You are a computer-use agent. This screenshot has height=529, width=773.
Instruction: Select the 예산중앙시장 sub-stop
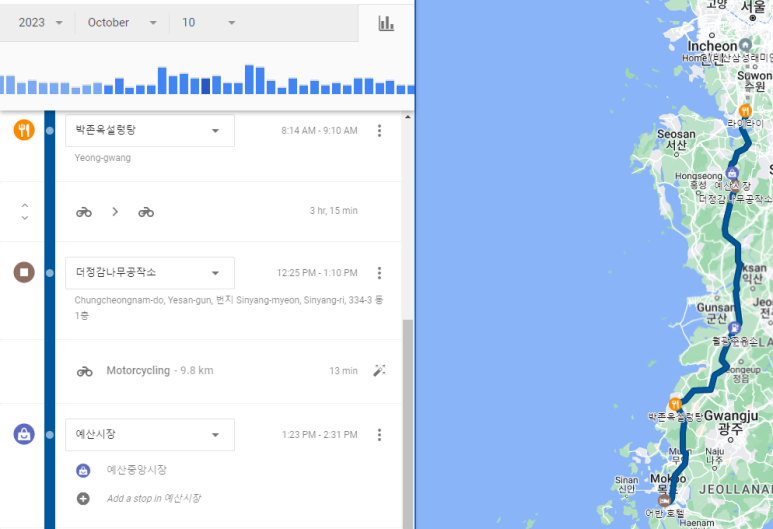point(137,470)
